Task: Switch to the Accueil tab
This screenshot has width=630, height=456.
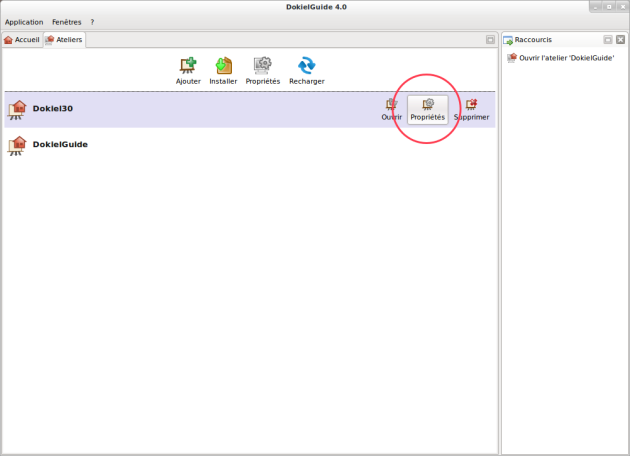Action: [x=21, y=40]
